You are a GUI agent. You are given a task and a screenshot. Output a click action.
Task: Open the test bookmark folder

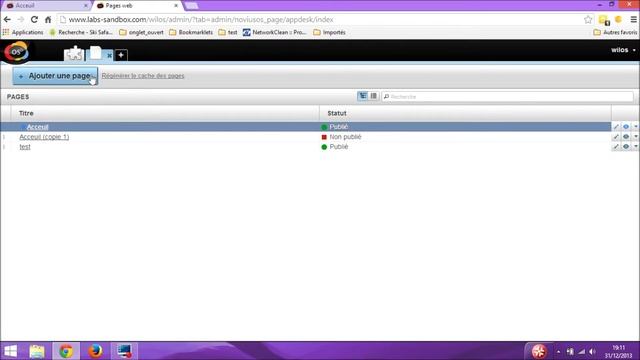pyautogui.click(x=228, y=32)
